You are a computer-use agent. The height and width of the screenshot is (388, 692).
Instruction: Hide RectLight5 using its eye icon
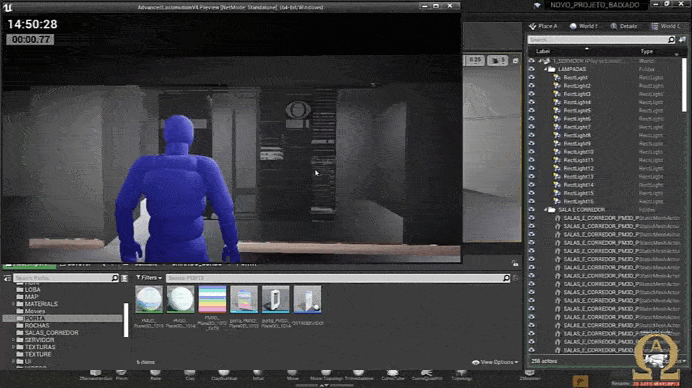(531, 110)
